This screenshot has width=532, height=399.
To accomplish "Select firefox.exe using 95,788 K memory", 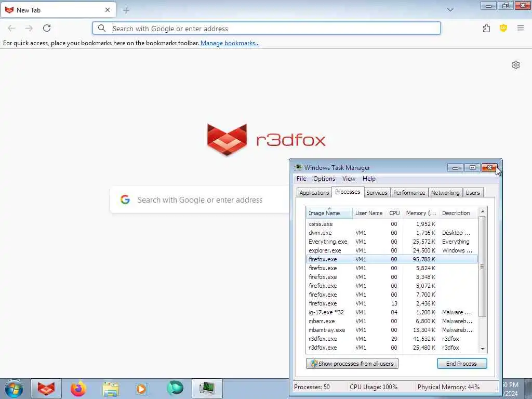I will [392, 259].
